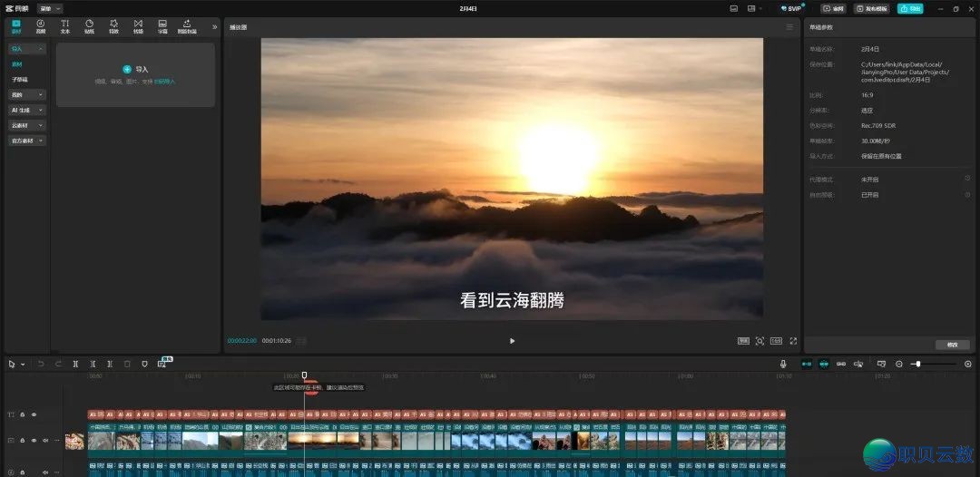Click the 审阅 review button
The width and height of the screenshot is (980, 477).
(835, 9)
